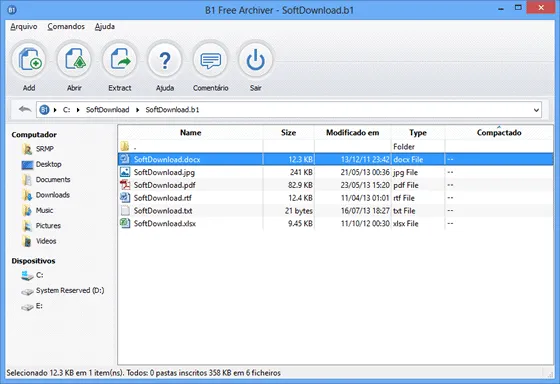
Task: Select the SoftDownload.xlsx file name
Action: (x=165, y=224)
